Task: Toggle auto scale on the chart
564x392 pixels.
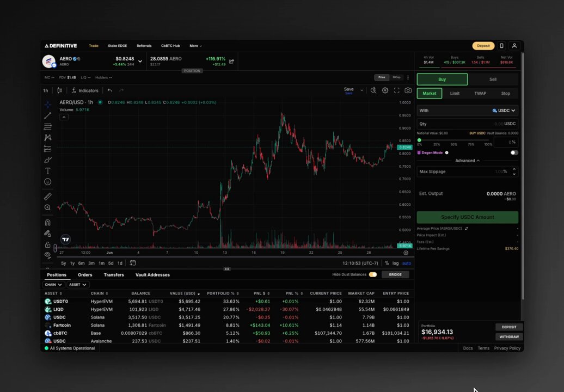Action: pyautogui.click(x=407, y=264)
